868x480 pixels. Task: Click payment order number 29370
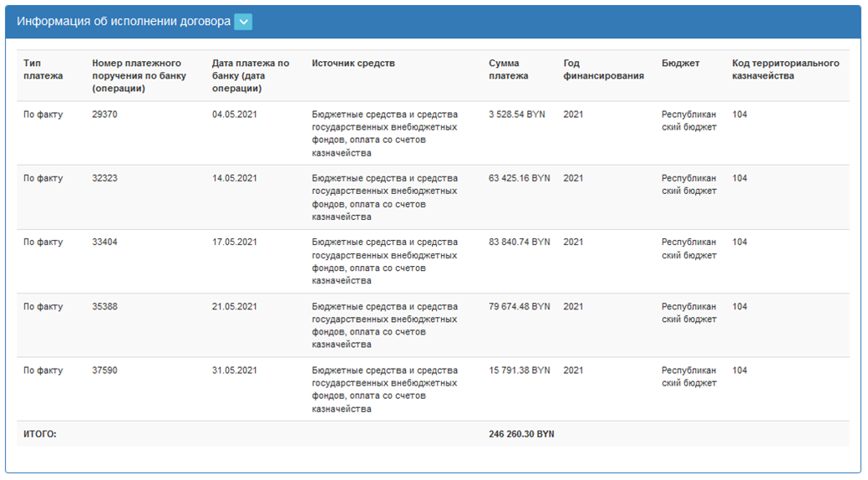(104, 115)
